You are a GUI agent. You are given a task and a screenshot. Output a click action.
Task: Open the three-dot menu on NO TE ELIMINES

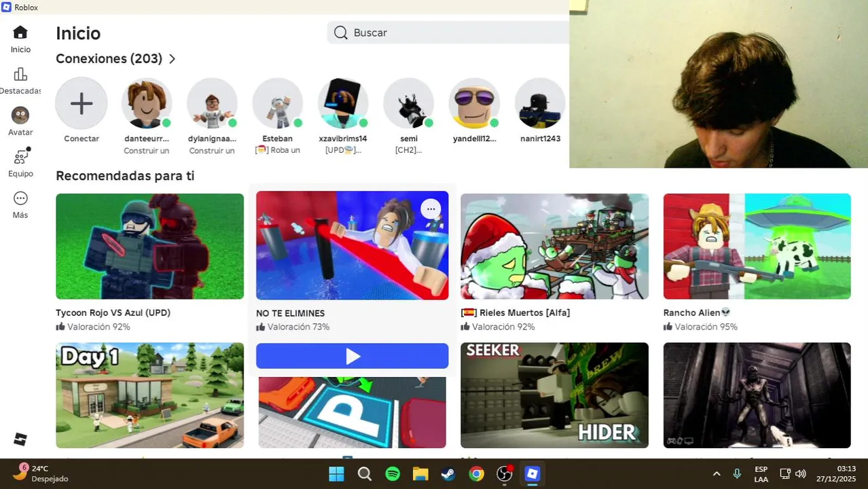tap(431, 209)
